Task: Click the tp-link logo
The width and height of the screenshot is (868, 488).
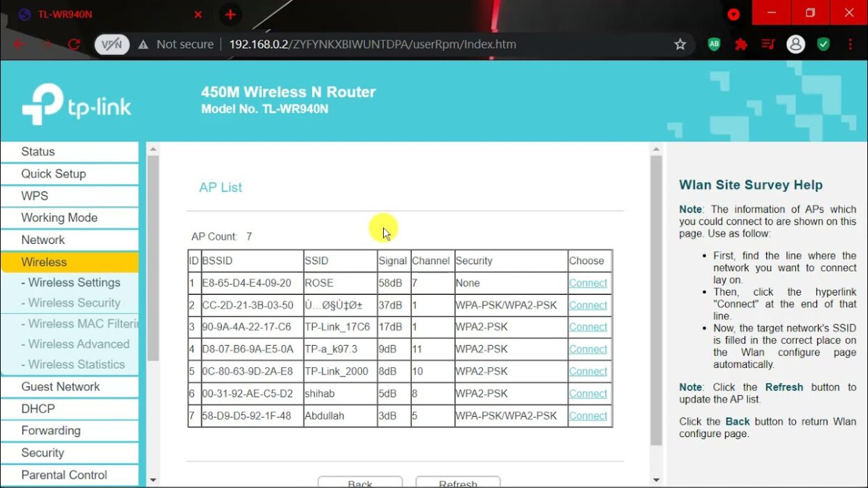Action: pyautogui.click(x=77, y=105)
